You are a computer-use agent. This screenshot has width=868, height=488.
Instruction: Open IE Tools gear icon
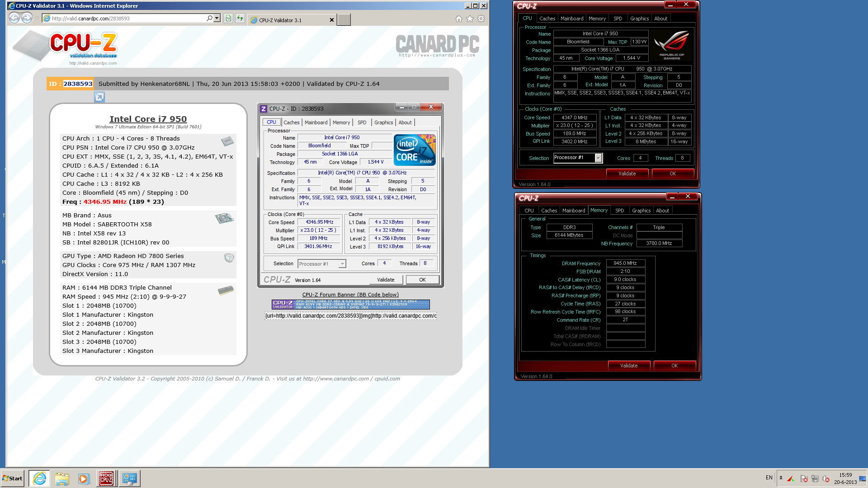[481, 19]
